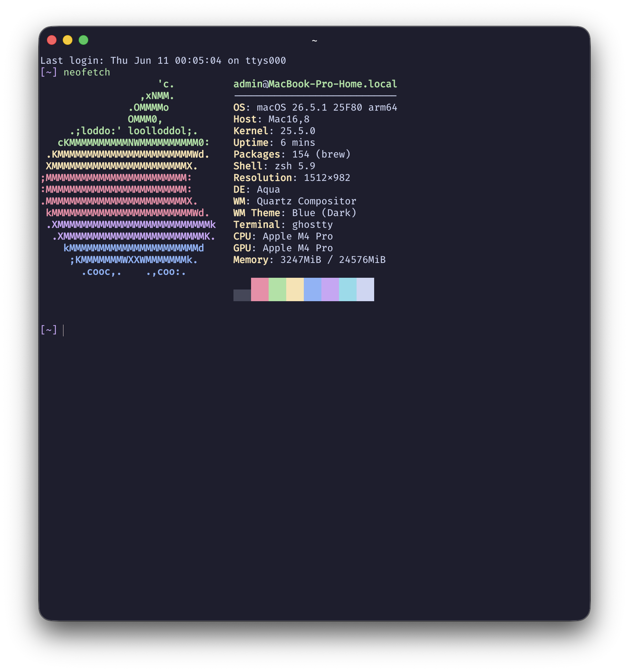Screen dimensions: 629x672
Task: Click the "OS" label
Action: [239, 108]
